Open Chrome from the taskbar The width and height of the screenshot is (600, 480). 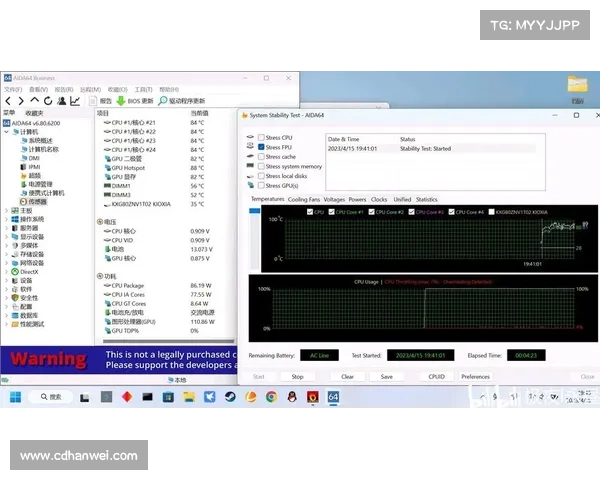coord(271,397)
